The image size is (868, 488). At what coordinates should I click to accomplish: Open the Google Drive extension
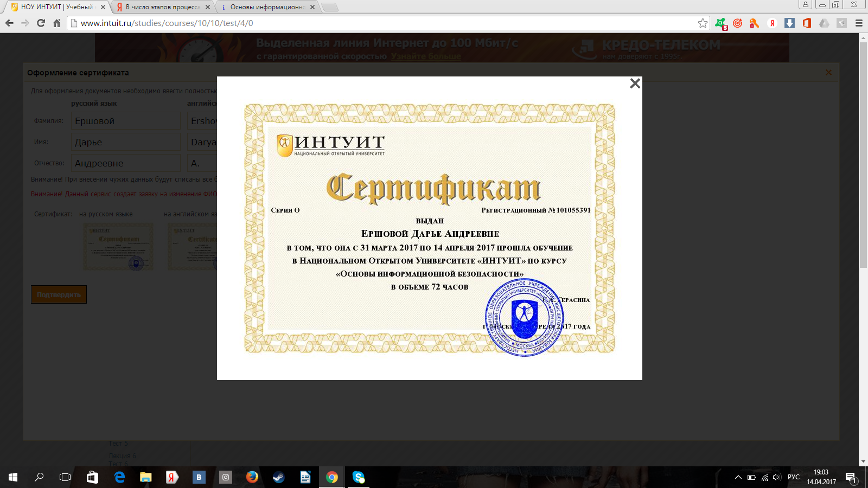tap(824, 23)
